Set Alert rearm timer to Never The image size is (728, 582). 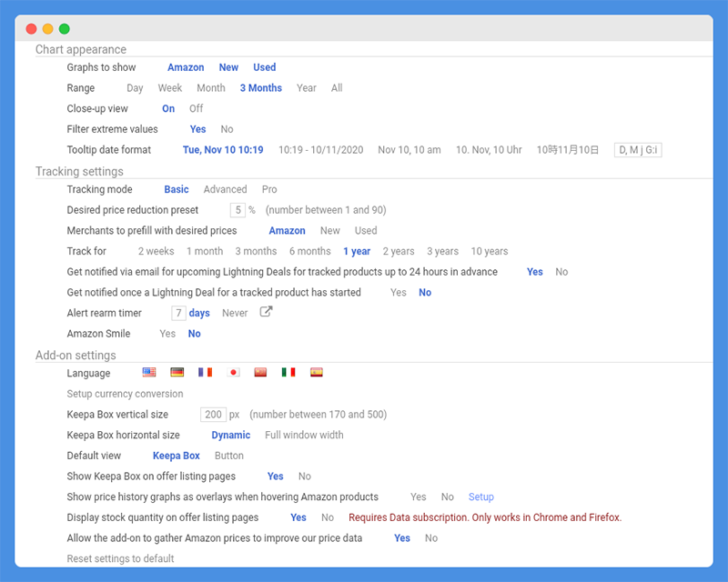tap(235, 313)
